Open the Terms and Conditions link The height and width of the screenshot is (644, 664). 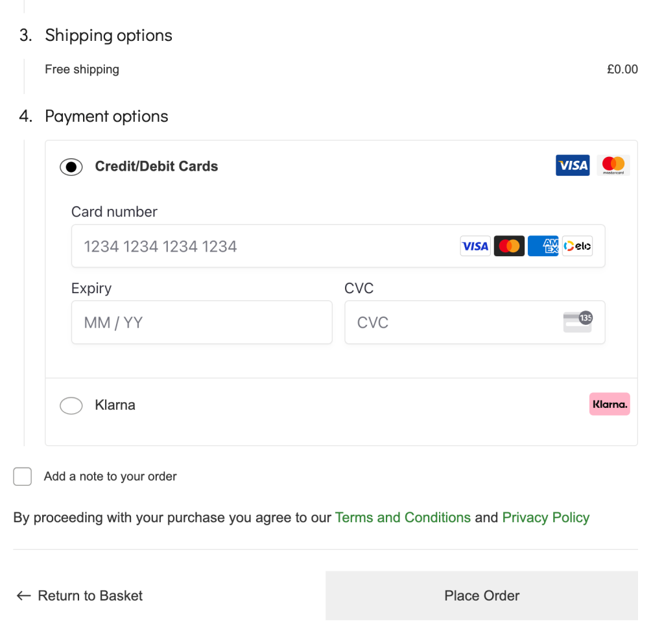403,518
